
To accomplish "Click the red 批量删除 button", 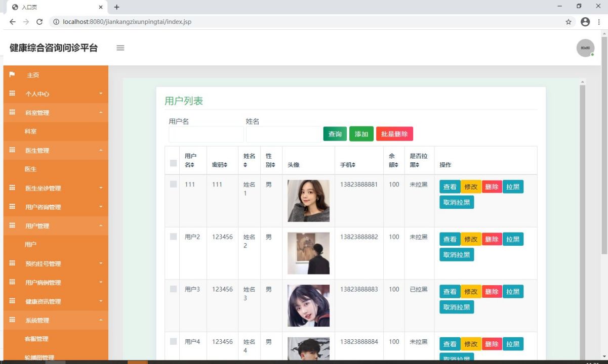I will tap(394, 134).
